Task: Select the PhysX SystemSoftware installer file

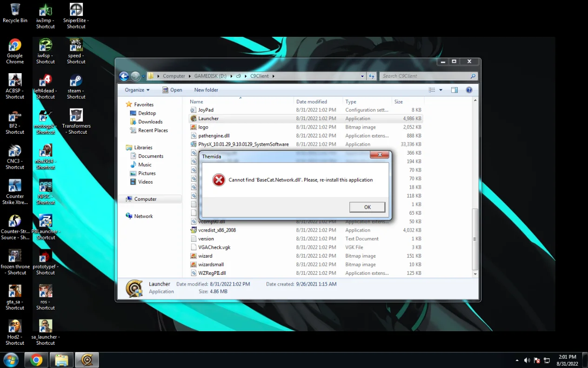Action: coord(306,144)
